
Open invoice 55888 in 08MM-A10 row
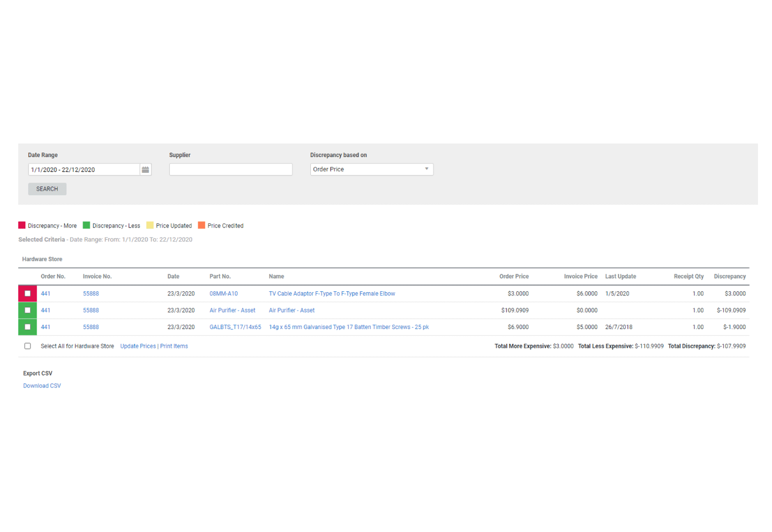click(91, 294)
